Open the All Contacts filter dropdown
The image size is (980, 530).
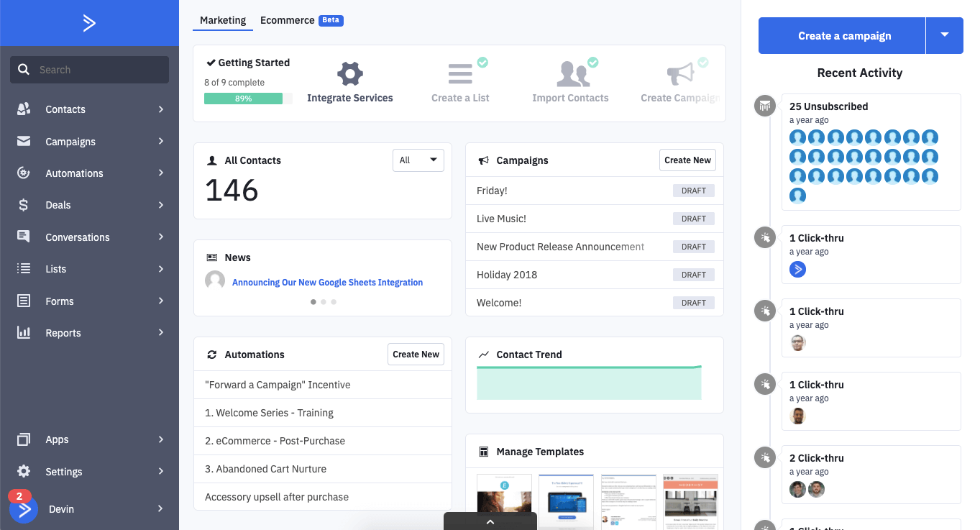click(418, 160)
